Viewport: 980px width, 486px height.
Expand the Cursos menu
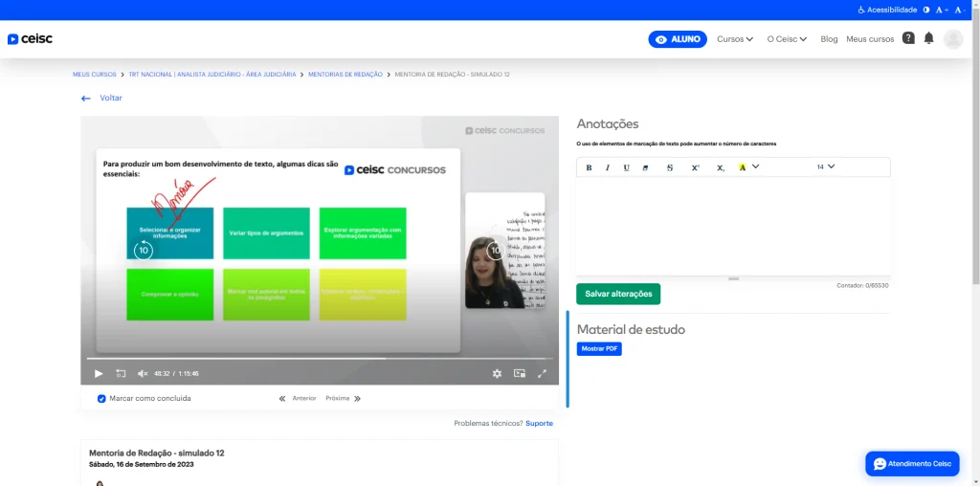735,38
